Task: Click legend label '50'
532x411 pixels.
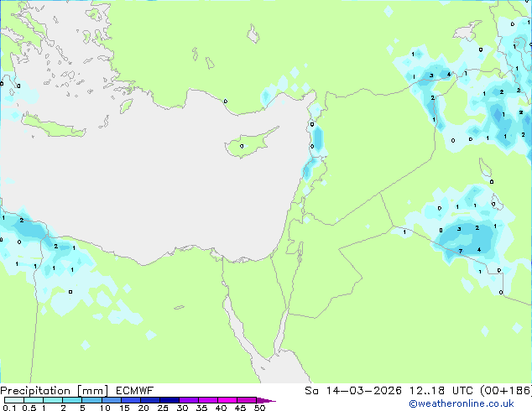Action: 259,408
